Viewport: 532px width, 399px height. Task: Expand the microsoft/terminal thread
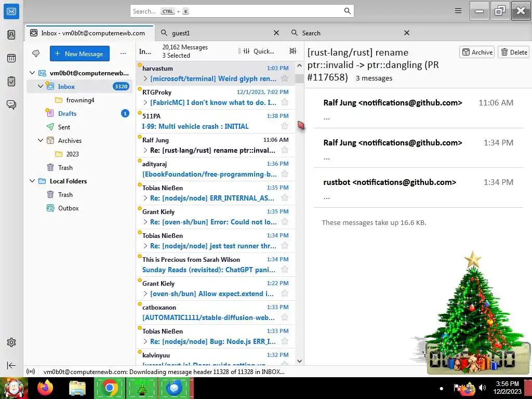pos(145,78)
